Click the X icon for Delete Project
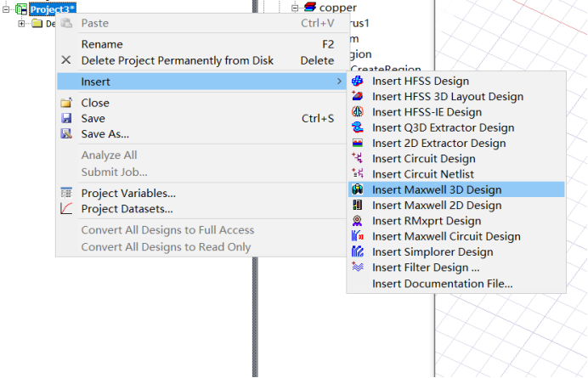Image resolution: width=588 pixels, height=378 pixels. coord(66,60)
